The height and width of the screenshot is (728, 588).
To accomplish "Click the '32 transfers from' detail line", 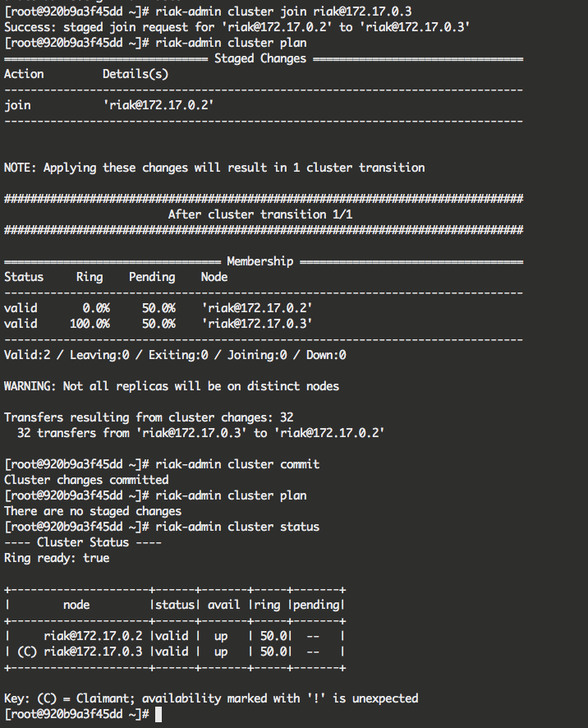I will coord(201,433).
